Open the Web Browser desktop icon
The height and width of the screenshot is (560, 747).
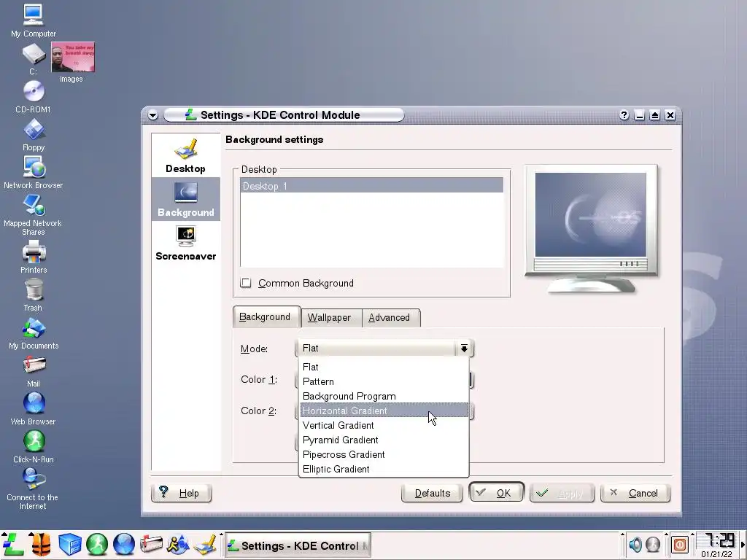(34, 409)
